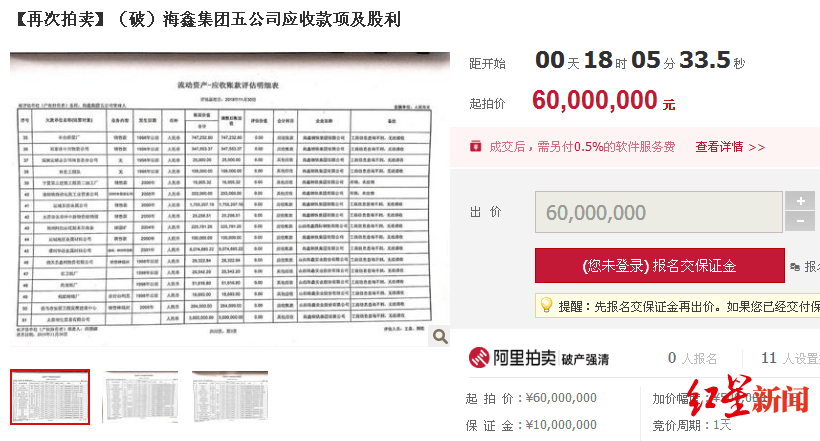Click the 提醒 deposit reminder text
This screenshot has height=441, width=820.
(689, 306)
